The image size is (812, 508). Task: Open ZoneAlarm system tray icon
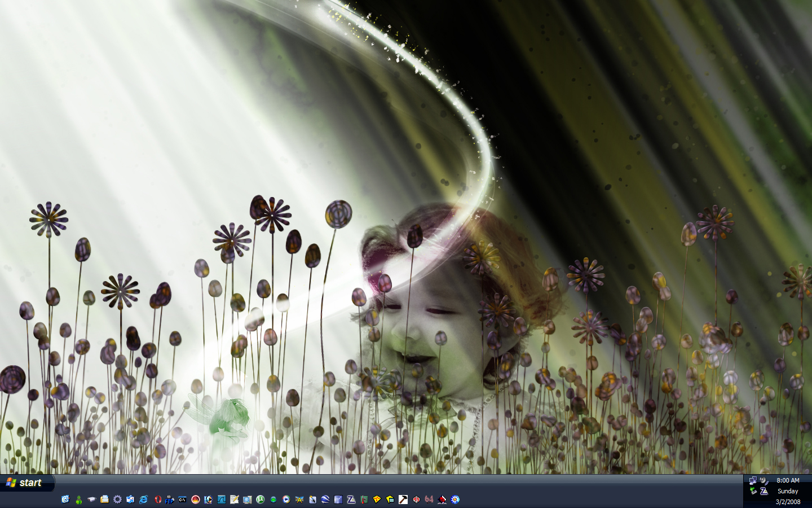[764, 491]
